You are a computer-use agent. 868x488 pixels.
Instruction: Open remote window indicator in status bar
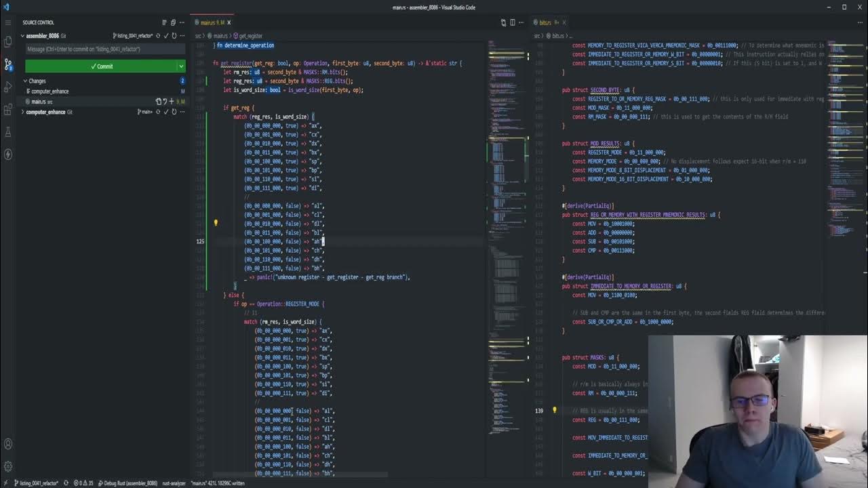[x=5, y=483]
